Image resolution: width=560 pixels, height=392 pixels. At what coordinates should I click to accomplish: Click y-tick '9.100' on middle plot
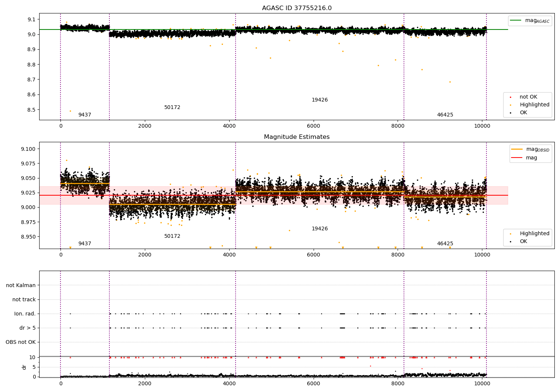point(28,149)
